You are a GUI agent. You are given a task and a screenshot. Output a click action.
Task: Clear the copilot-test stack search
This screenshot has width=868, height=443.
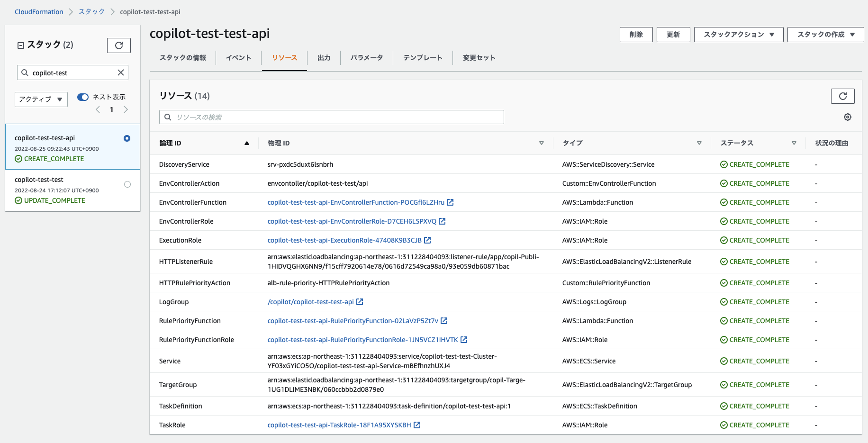(121, 72)
